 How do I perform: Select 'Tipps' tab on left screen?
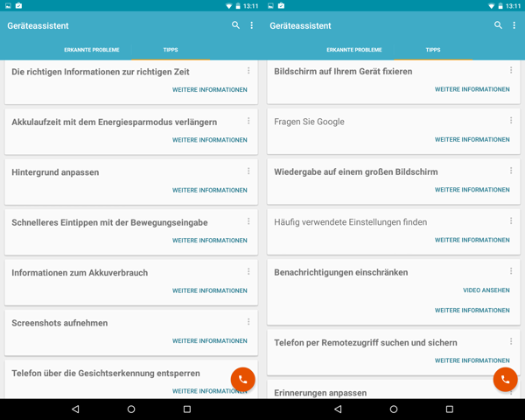click(x=171, y=50)
